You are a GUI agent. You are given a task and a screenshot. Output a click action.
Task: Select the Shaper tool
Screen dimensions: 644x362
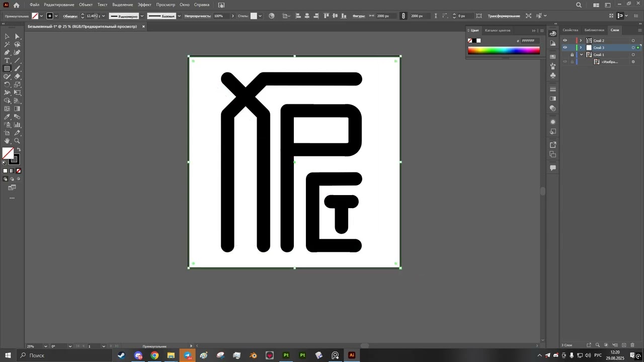click(x=7, y=76)
